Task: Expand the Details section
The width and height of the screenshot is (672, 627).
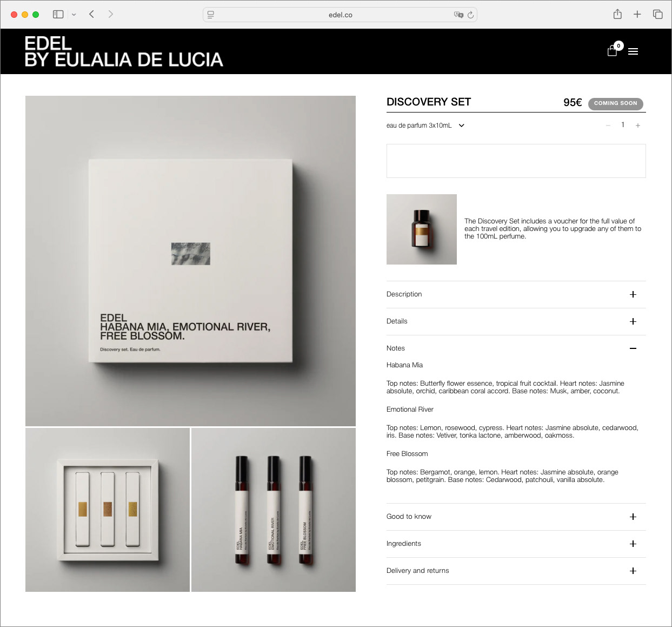Action: 516,321
